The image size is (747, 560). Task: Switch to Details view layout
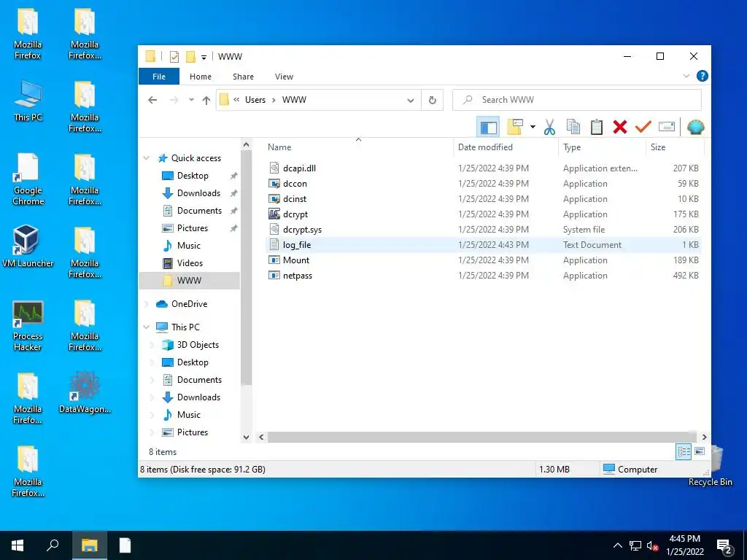point(684,451)
